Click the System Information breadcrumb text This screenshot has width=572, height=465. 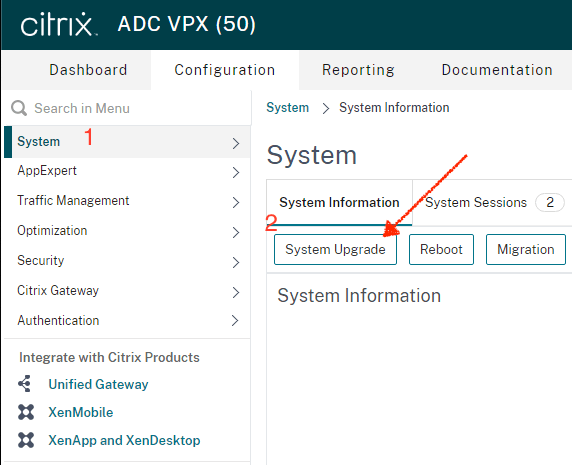(x=394, y=108)
